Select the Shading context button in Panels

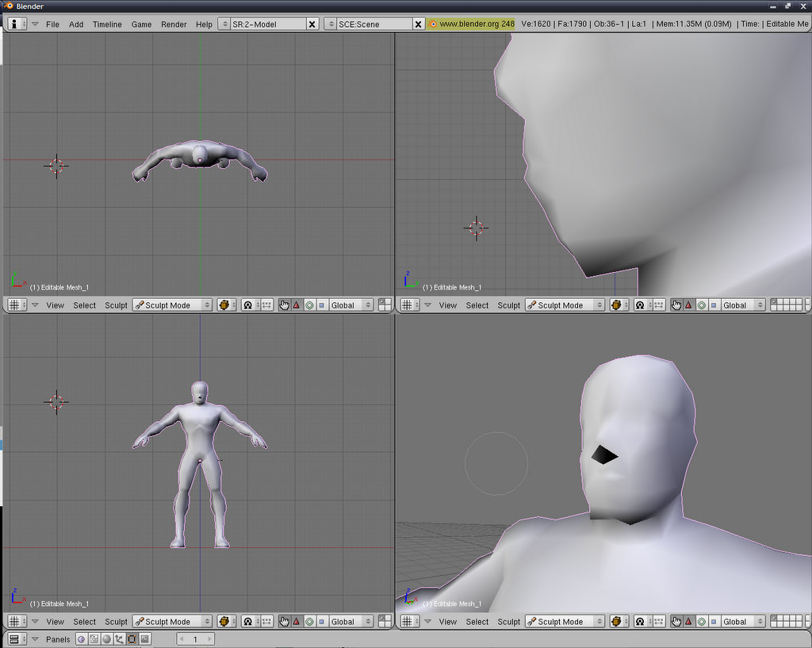click(106, 639)
